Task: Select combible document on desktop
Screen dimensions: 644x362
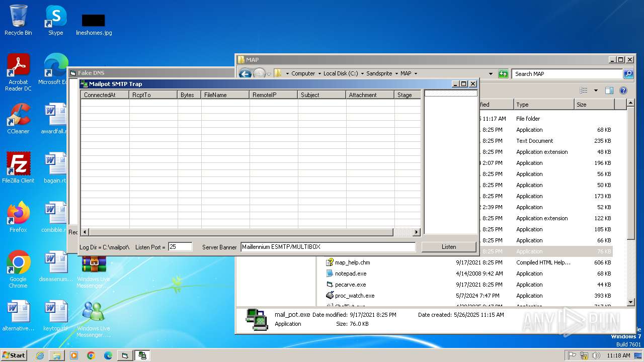Action: [x=54, y=217]
